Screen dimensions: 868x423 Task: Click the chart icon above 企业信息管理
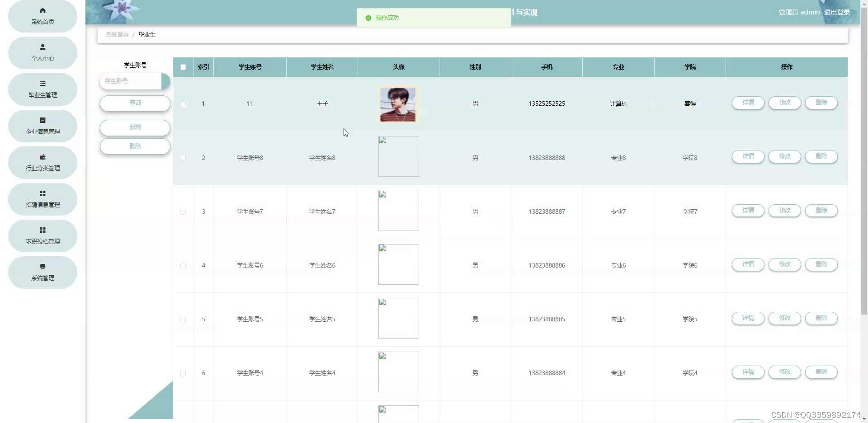(42, 120)
